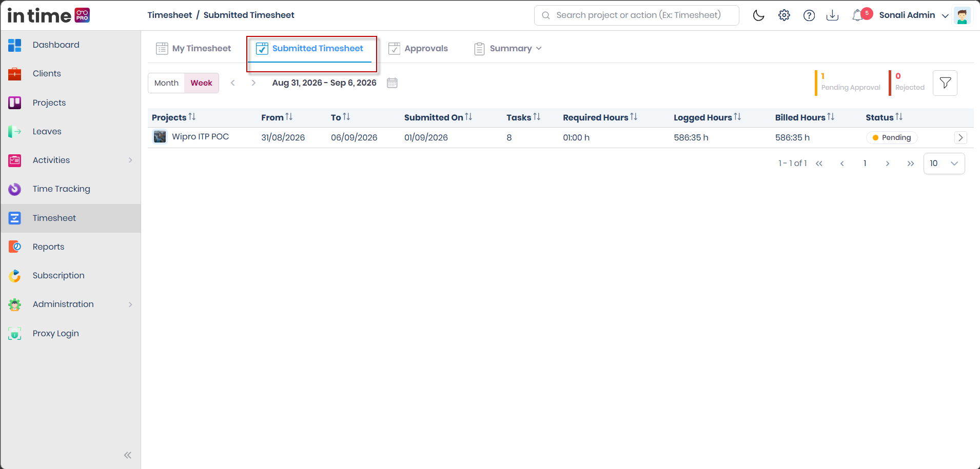Open the filter funnel button
The height and width of the screenshot is (469, 980).
(x=945, y=83)
